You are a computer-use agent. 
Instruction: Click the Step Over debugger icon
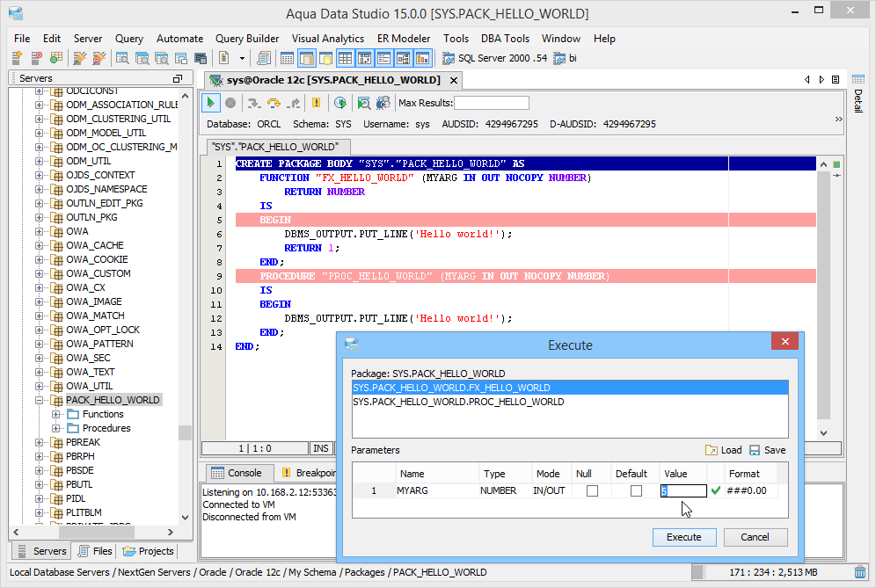click(x=274, y=103)
